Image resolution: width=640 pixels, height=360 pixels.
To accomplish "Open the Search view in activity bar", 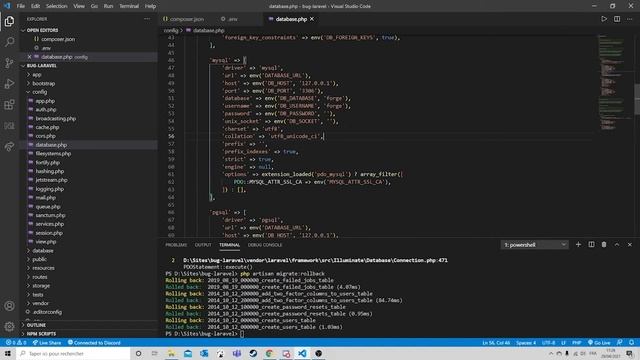I will [9, 42].
